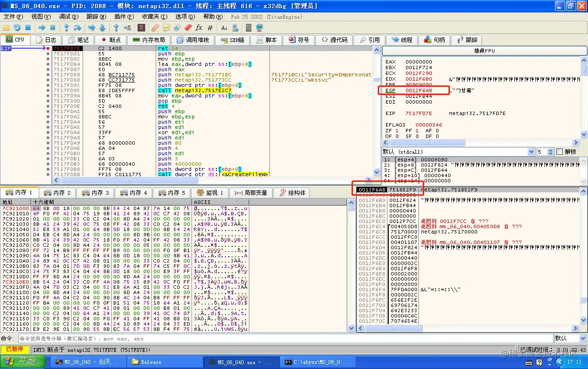Click the fx functions icon
This screenshot has height=369, width=588.
(199, 28)
